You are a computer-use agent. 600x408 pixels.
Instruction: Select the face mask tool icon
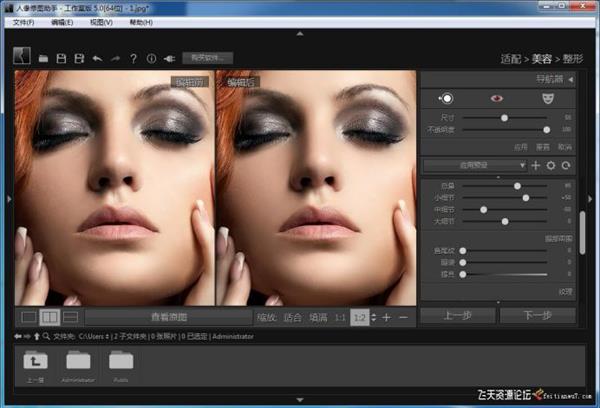click(x=546, y=98)
